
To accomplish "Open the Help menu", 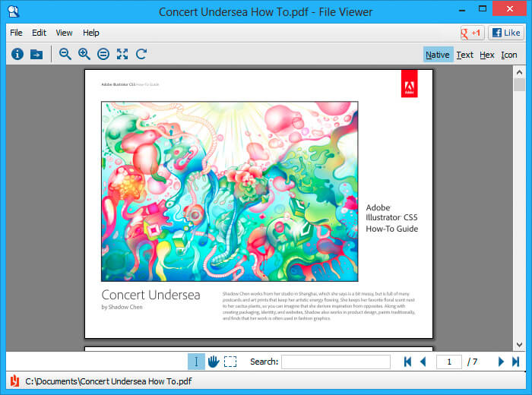I will click(x=91, y=33).
